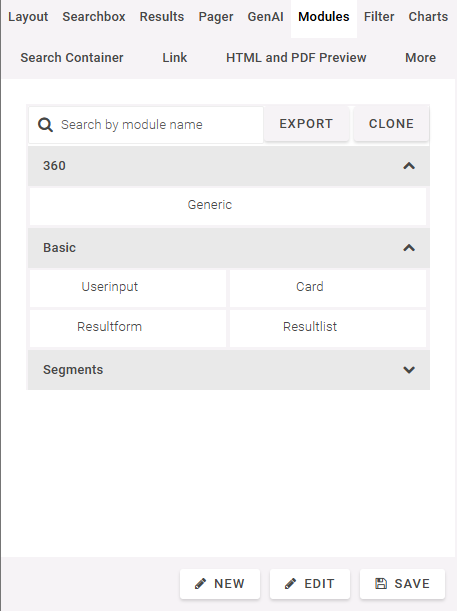Viewport: 459px width, 611px height.
Task: Click the floppy disk icon on SAVE
Action: [381, 584]
